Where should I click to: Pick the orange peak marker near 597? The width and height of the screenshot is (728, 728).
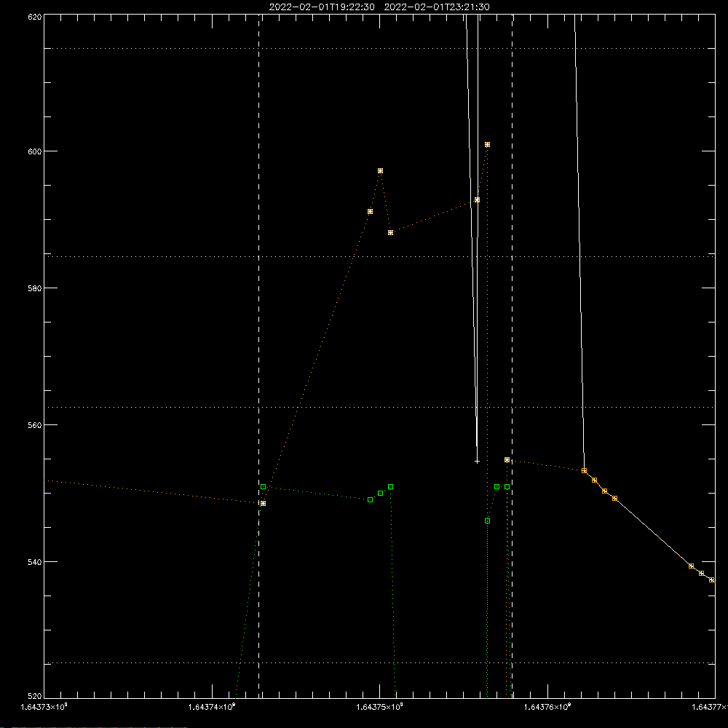[x=380, y=171]
